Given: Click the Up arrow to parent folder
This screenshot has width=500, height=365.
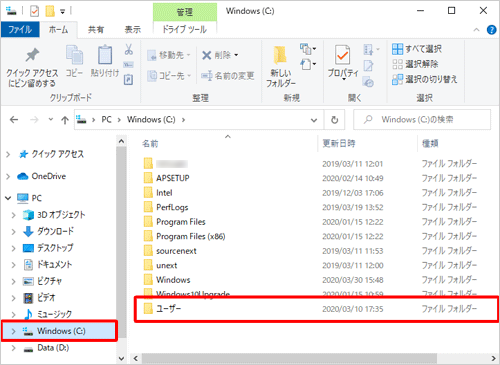Looking at the screenshot, I should [65, 120].
